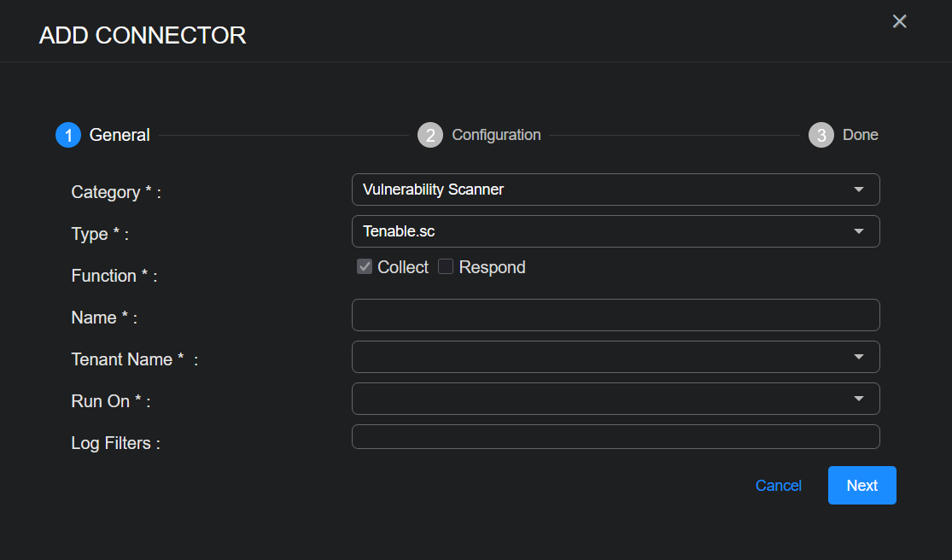
Task: Focus the Name input field
Action: pos(615,315)
